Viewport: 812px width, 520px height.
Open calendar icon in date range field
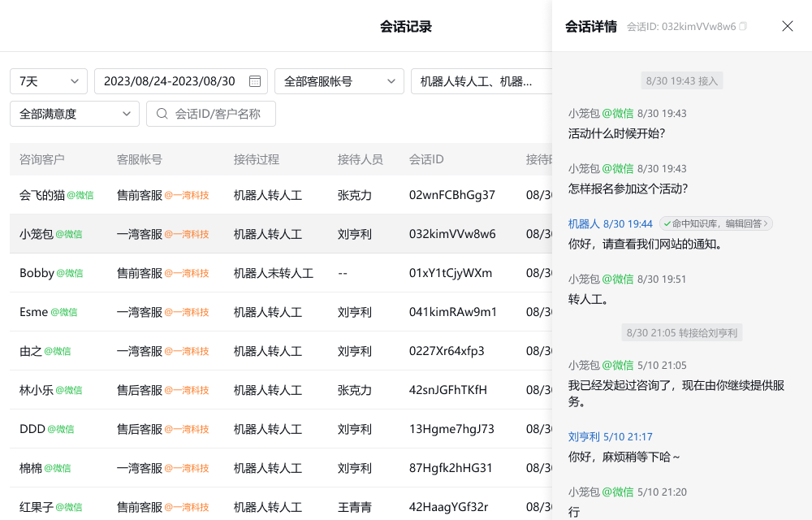tap(255, 81)
